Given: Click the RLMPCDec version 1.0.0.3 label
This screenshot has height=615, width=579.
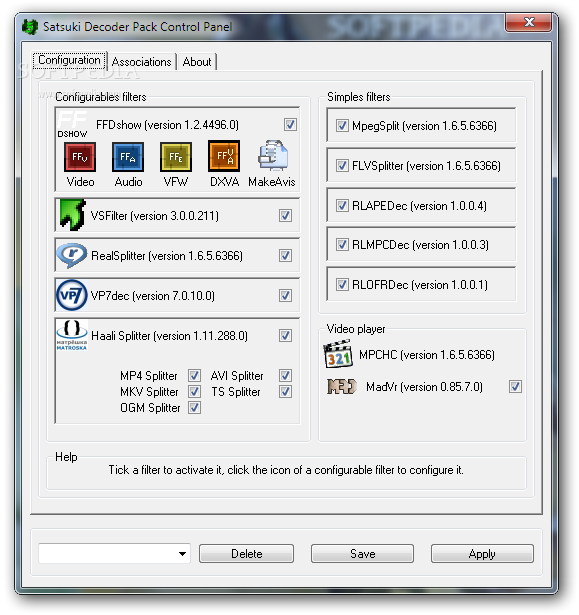Looking at the screenshot, I should [421, 245].
